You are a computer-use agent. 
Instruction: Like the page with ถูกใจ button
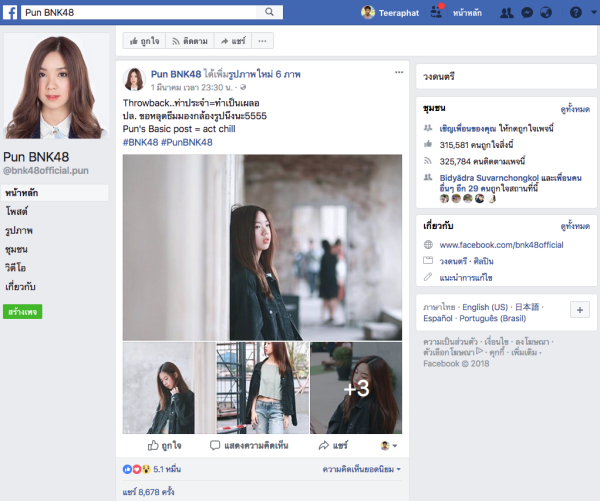coord(144,41)
